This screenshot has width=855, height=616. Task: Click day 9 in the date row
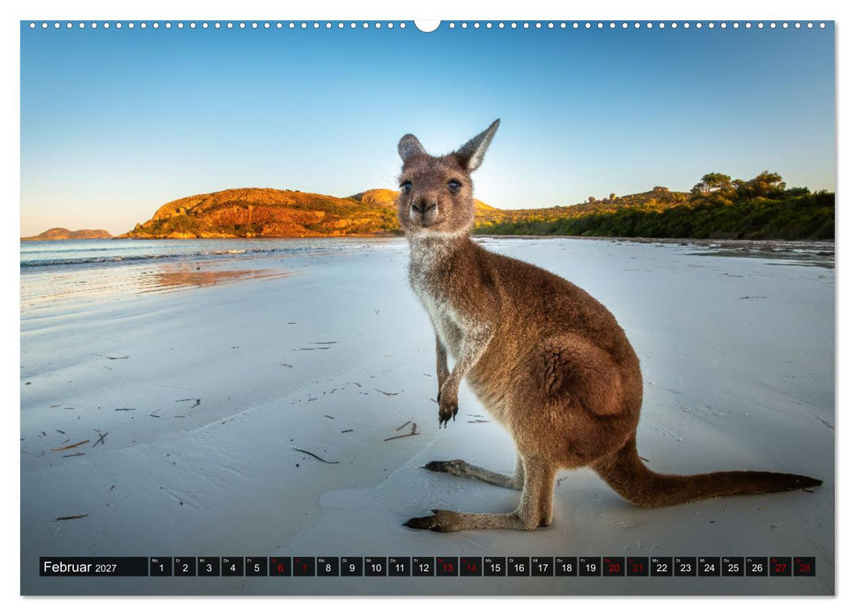tap(351, 567)
